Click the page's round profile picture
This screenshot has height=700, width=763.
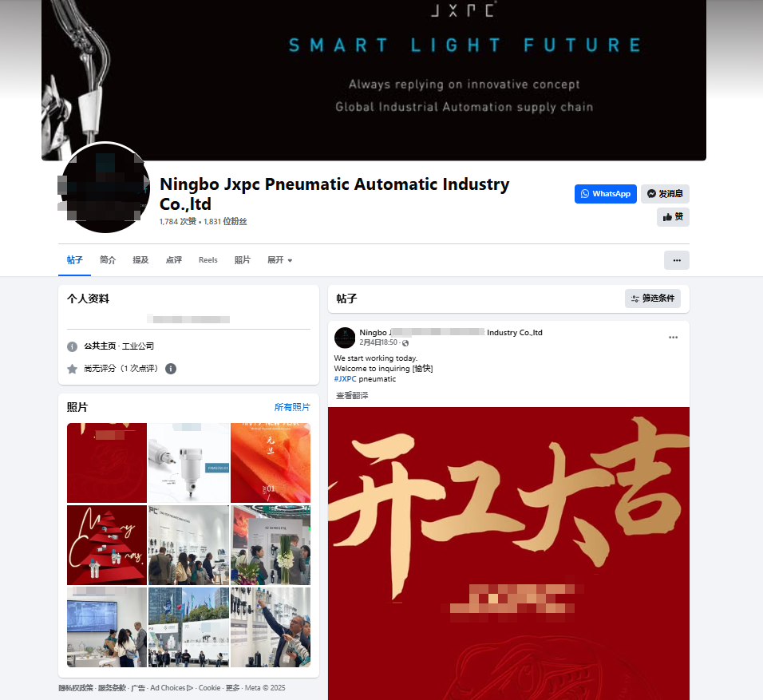click(x=105, y=188)
